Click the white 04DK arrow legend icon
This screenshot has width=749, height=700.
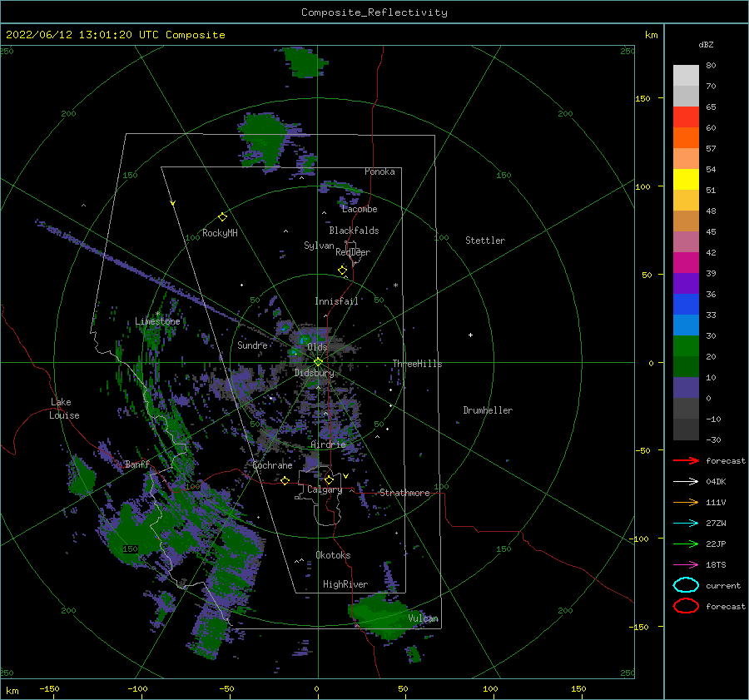click(686, 482)
